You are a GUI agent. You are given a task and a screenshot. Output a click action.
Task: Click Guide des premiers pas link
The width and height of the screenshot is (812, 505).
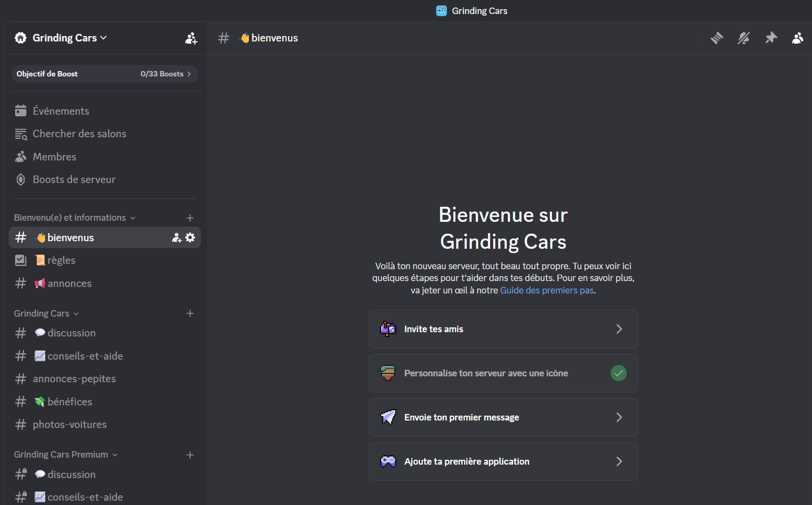click(x=547, y=290)
